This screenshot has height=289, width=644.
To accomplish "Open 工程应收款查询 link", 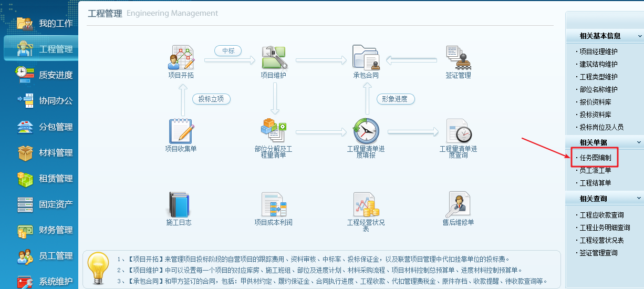I will (601, 215).
